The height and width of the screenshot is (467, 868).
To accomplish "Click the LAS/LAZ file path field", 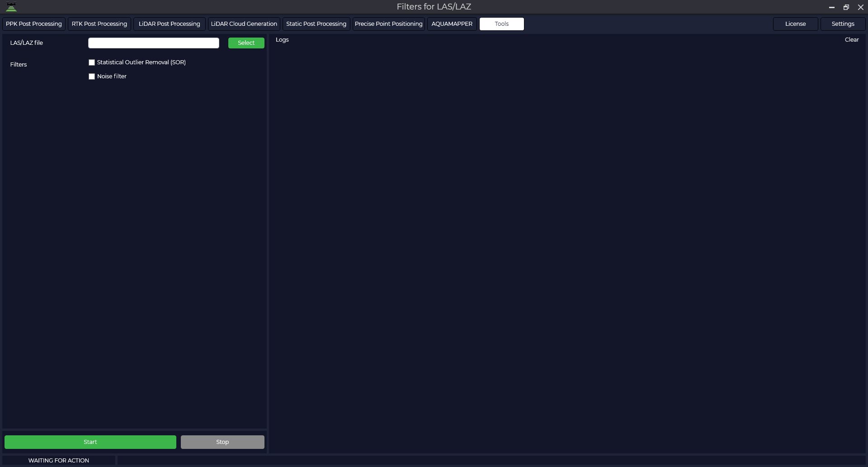I will [154, 43].
